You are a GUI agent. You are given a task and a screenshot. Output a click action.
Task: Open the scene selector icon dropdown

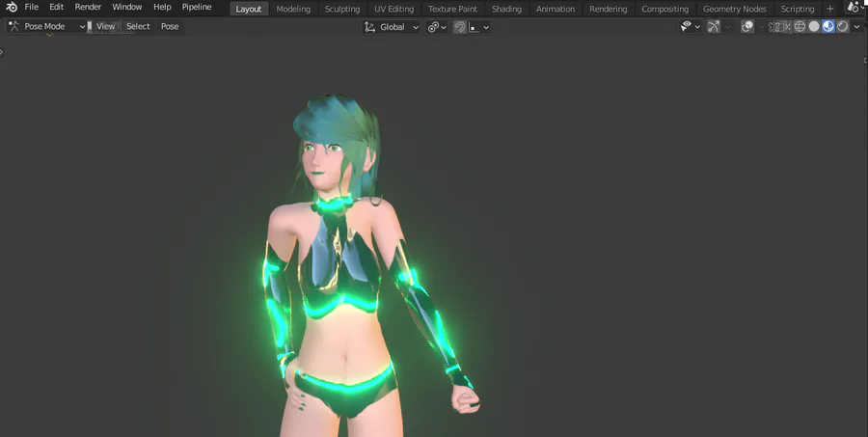(x=855, y=7)
